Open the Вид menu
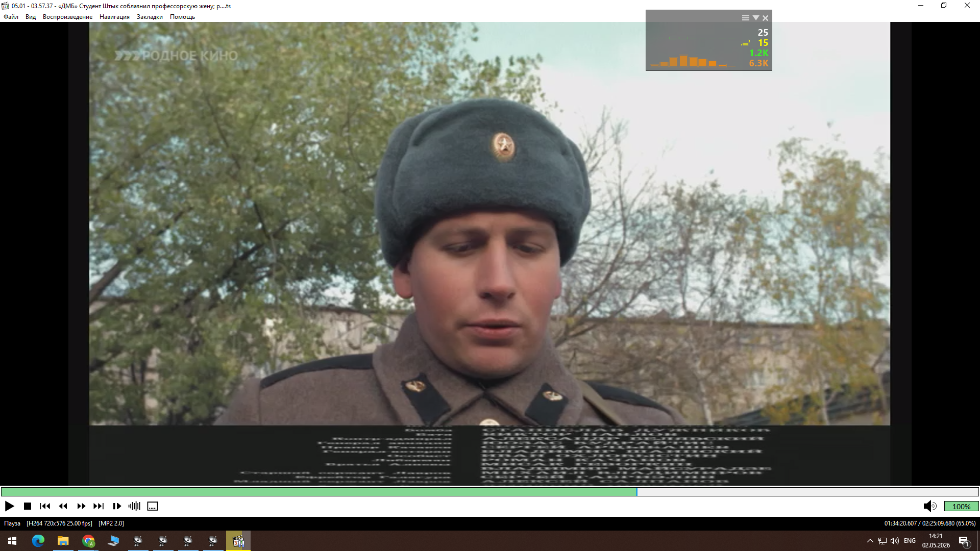Viewport: 980px width, 551px height. tap(31, 17)
